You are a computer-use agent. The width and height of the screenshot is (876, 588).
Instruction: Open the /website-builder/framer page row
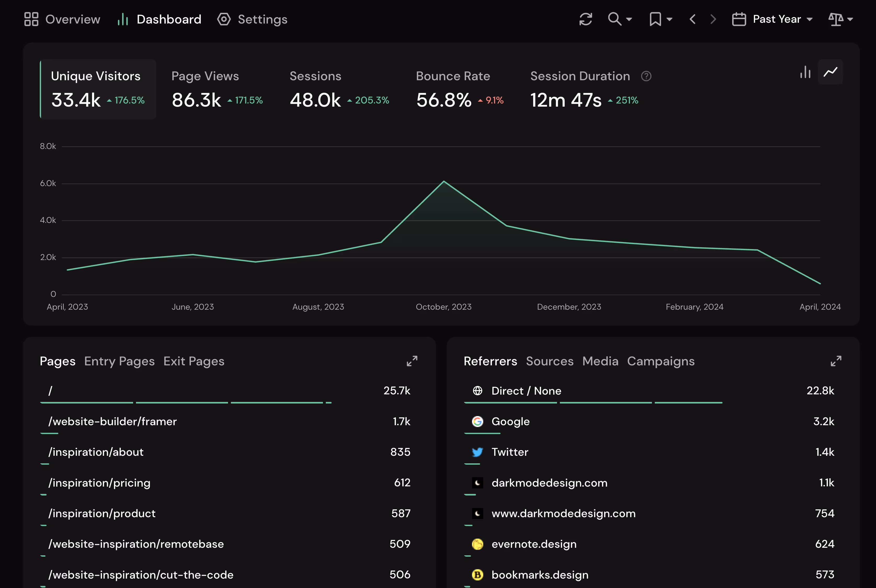click(x=112, y=422)
